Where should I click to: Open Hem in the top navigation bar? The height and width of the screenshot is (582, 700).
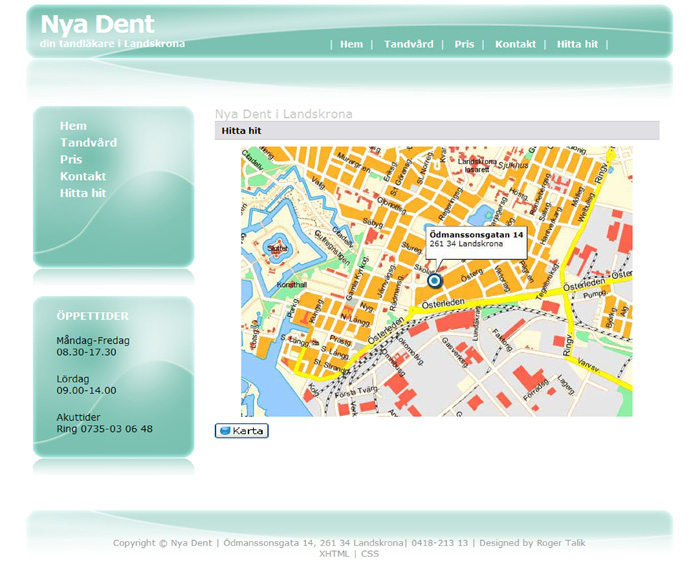click(x=351, y=44)
